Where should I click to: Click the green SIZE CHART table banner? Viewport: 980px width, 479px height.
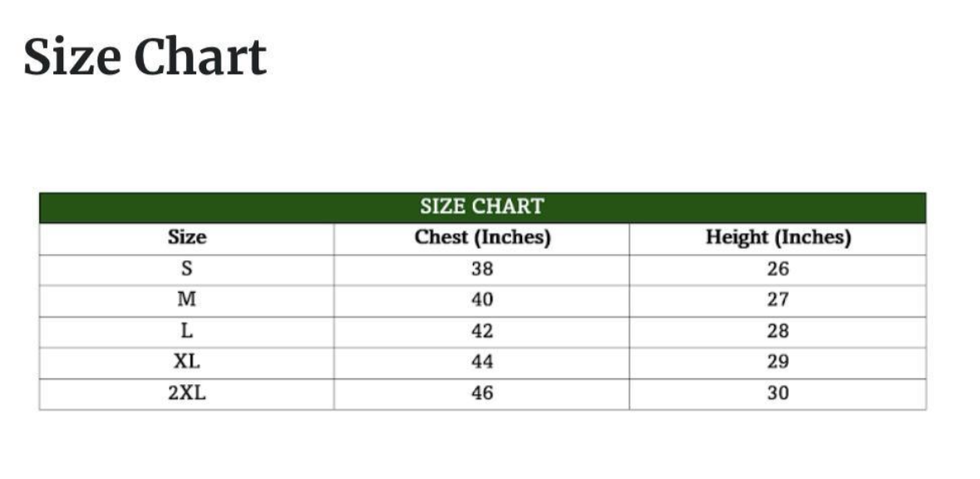click(482, 207)
